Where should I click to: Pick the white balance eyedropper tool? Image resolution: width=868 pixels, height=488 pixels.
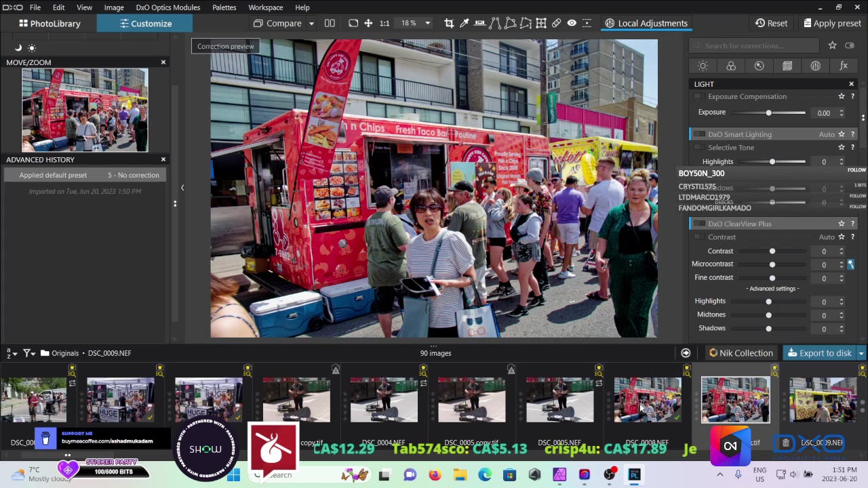465,23
